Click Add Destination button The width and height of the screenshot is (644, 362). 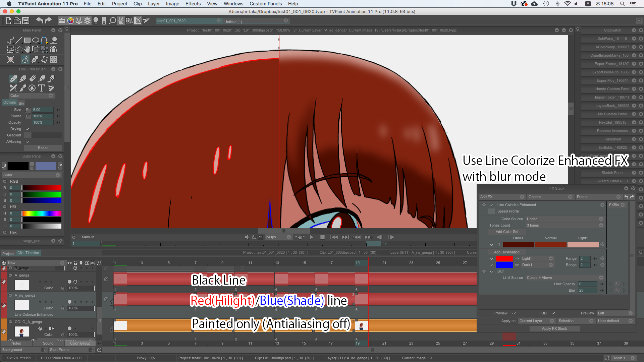pyautogui.click(x=506, y=252)
